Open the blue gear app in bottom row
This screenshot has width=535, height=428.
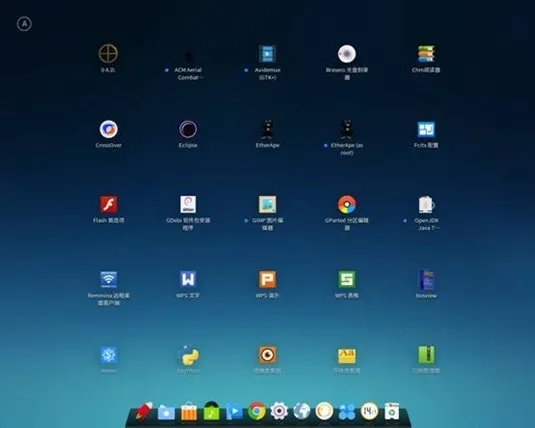pyautogui.click(x=109, y=355)
